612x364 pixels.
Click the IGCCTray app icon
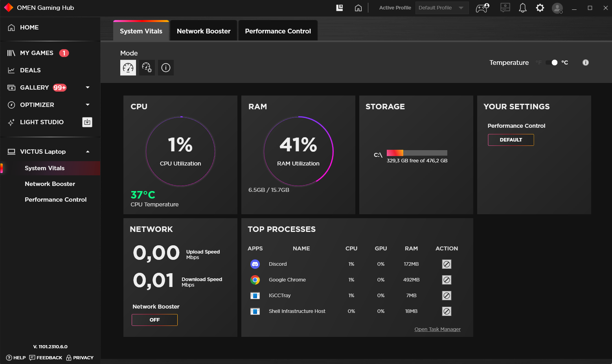pyautogui.click(x=255, y=296)
